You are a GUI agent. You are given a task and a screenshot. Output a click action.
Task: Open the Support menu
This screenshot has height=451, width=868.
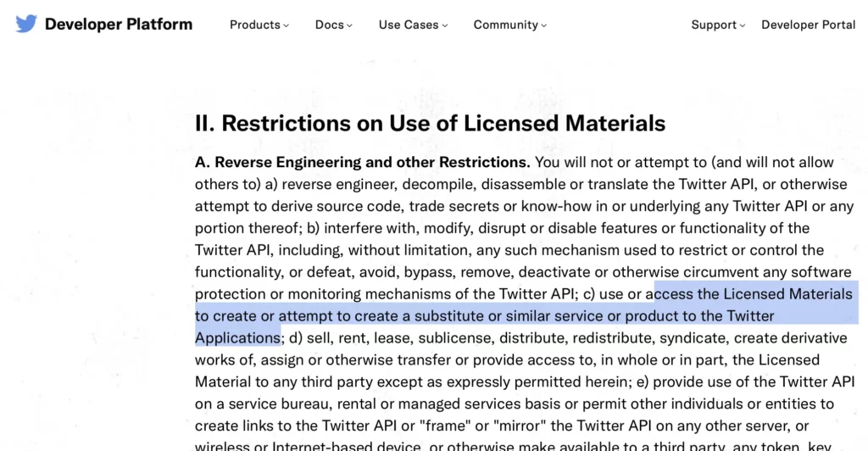(718, 25)
